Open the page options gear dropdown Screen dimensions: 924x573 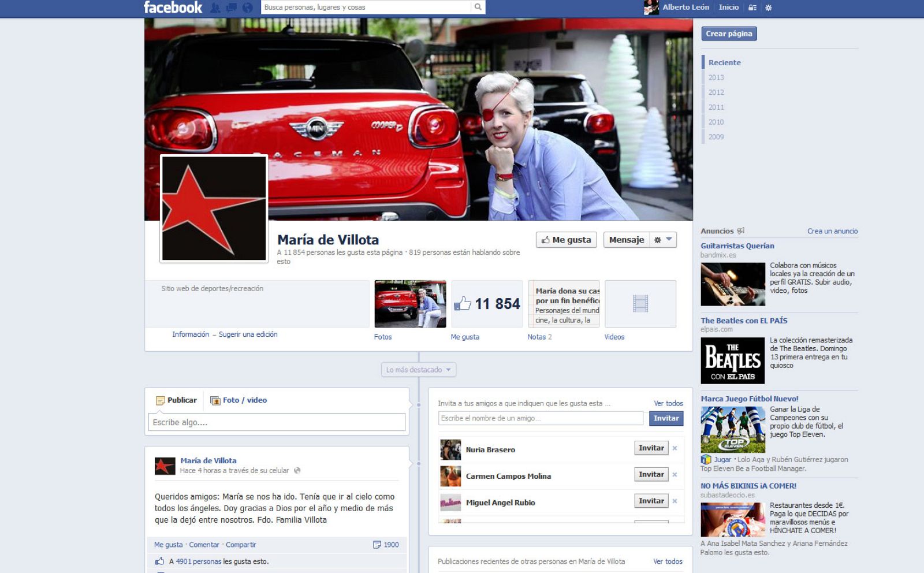(x=662, y=240)
